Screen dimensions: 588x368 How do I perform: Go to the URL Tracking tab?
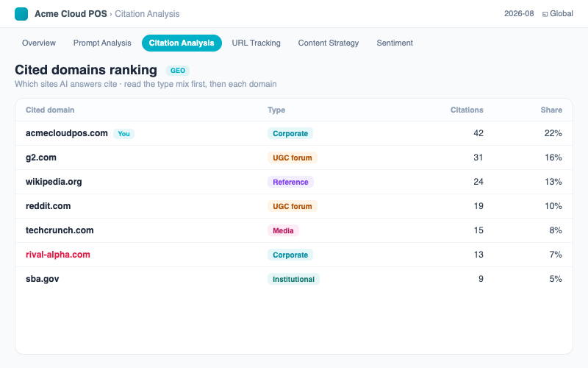[x=256, y=43]
